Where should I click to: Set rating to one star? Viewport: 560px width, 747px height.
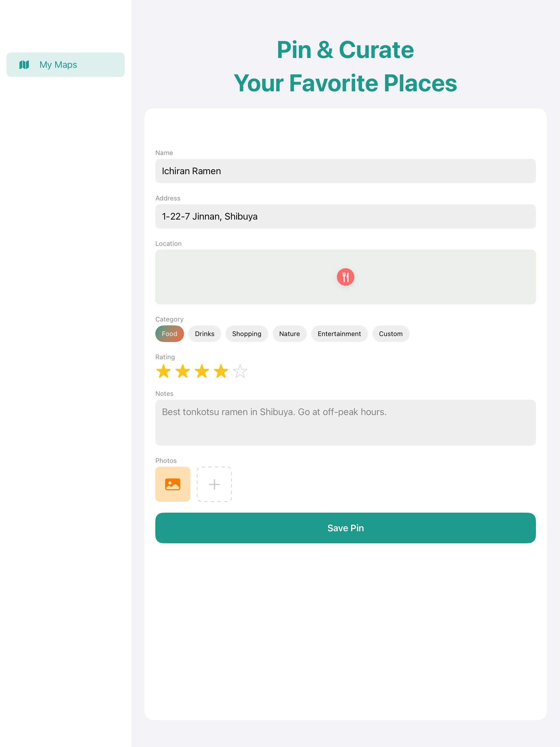(164, 371)
